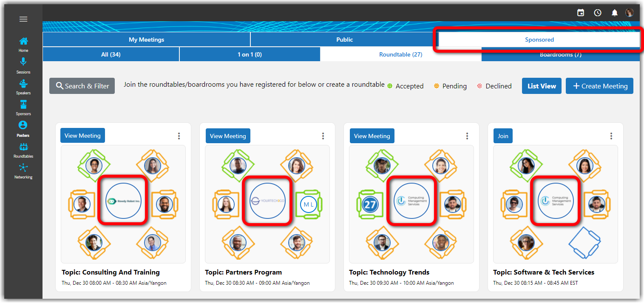644x303 pixels.
Task: Click the Create Meeting button
Action: pyautogui.click(x=599, y=86)
